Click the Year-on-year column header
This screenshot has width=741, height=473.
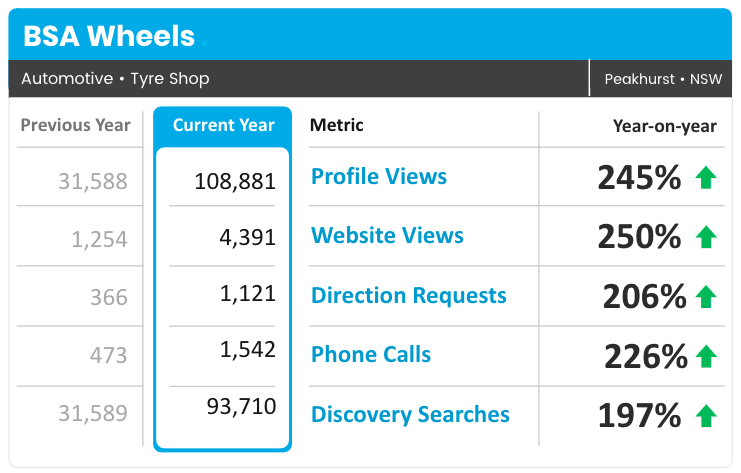click(664, 126)
